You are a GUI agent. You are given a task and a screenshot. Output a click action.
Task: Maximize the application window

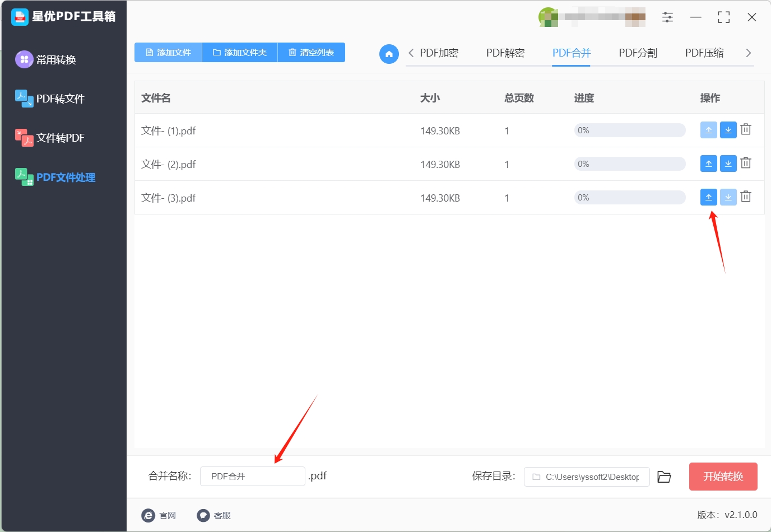[724, 17]
